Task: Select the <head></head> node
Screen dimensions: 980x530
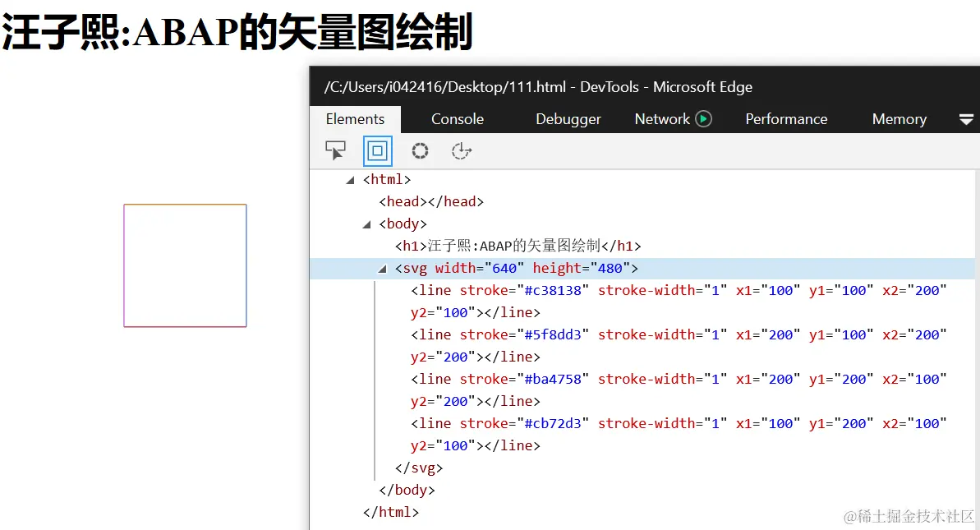Action: click(431, 201)
